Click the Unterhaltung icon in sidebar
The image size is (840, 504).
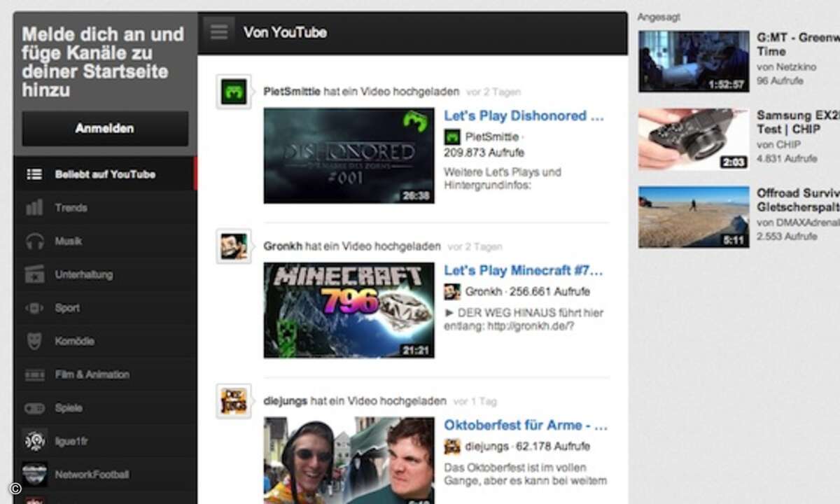34,274
